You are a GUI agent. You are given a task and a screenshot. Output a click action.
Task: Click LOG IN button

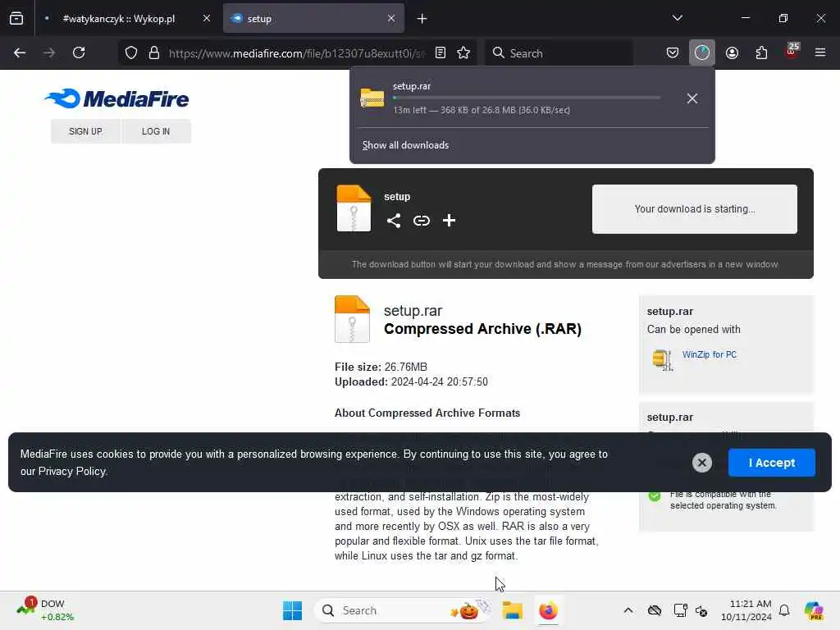[x=156, y=131]
